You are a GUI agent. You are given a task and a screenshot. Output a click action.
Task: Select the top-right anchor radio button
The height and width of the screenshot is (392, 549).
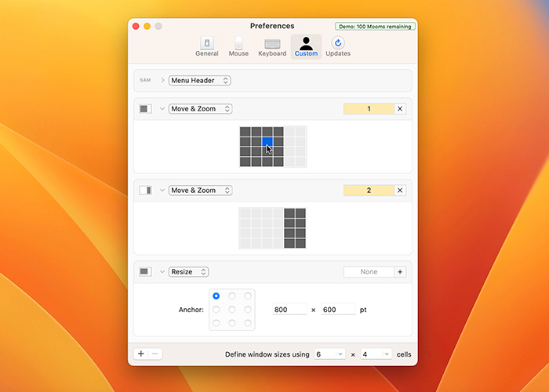point(248,296)
